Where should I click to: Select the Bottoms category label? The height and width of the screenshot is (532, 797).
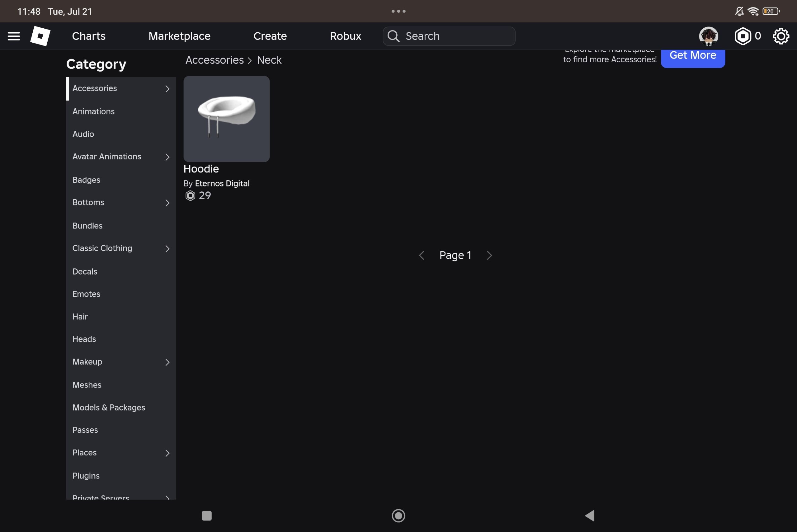tap(88, 202)
